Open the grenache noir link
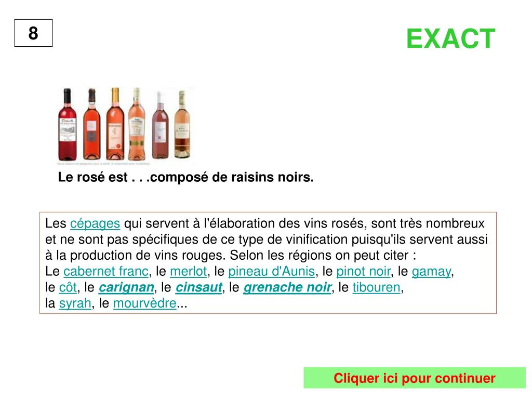Screen dimensions: 532x399 coord(287,287)
